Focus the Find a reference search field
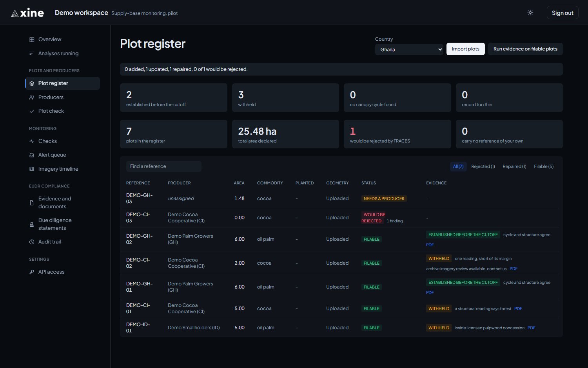Viewport: 588px width, 368px height. pyautogui.click(x=164, y=166)
